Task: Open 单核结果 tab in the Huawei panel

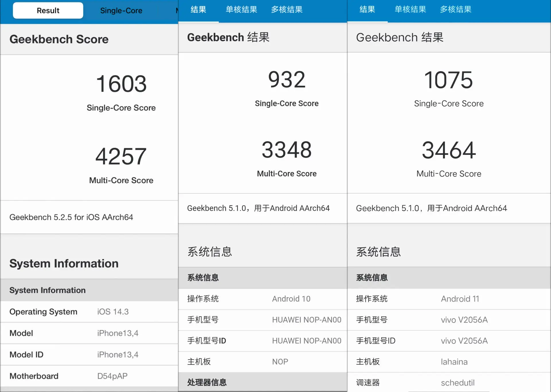Action: click(x=241, y=9)
